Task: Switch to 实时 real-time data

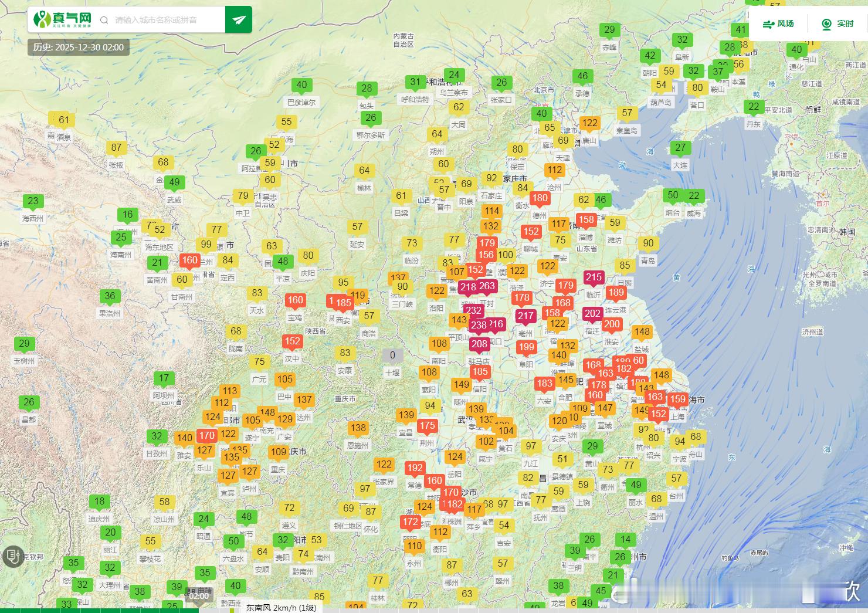Action: [838, 23]
